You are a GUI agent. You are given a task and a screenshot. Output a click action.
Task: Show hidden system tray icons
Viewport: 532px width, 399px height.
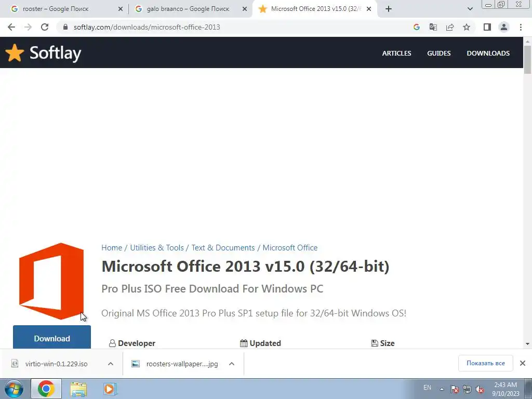(442, 389)
